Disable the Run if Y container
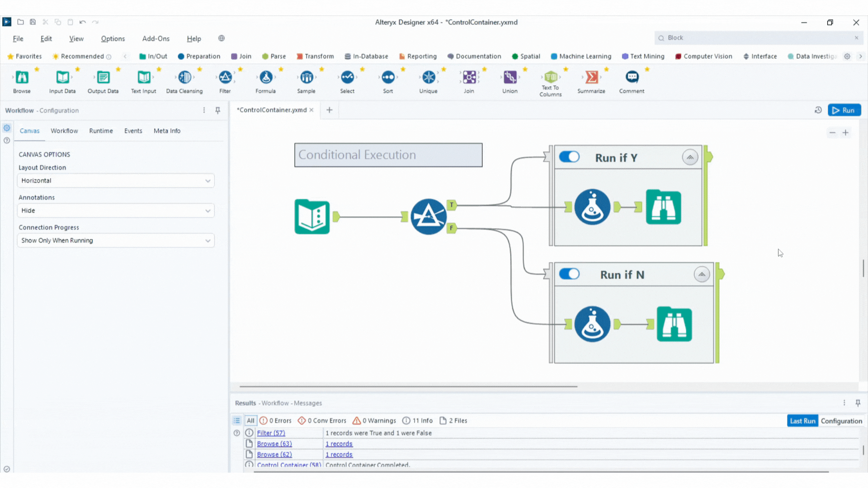 click(x=569, y=157)
